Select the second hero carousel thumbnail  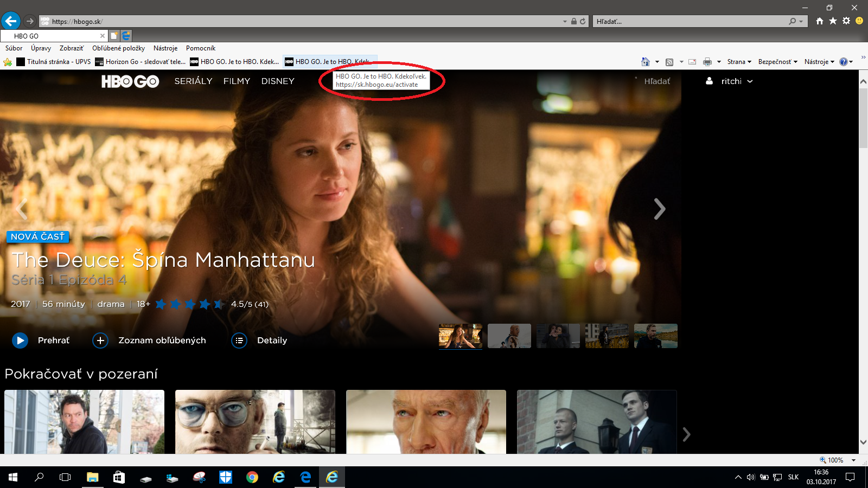509,336
